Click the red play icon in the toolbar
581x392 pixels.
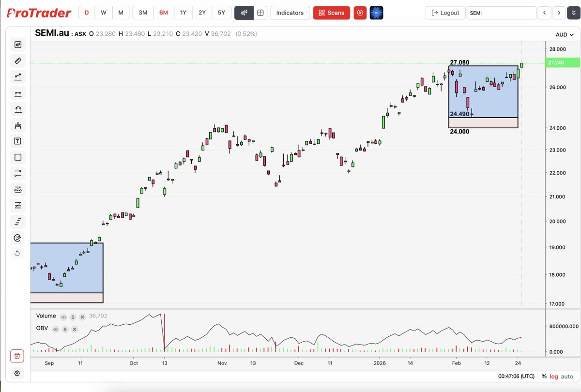(x=360, y=13)
